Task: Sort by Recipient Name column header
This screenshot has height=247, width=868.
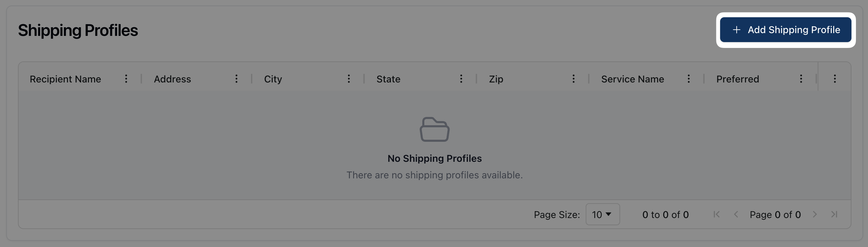Action: click(x=65, y=79)
